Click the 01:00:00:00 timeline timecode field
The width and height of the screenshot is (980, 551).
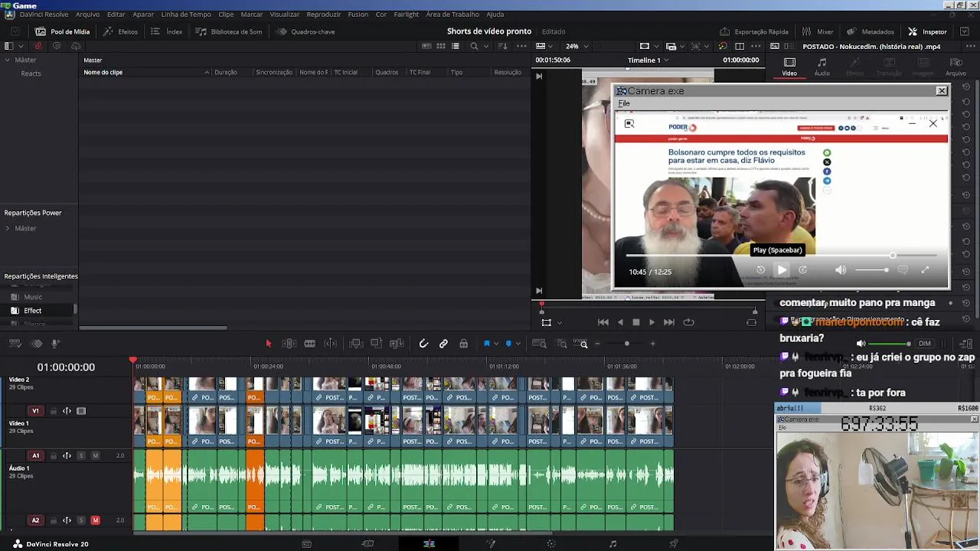click(66, 367)
